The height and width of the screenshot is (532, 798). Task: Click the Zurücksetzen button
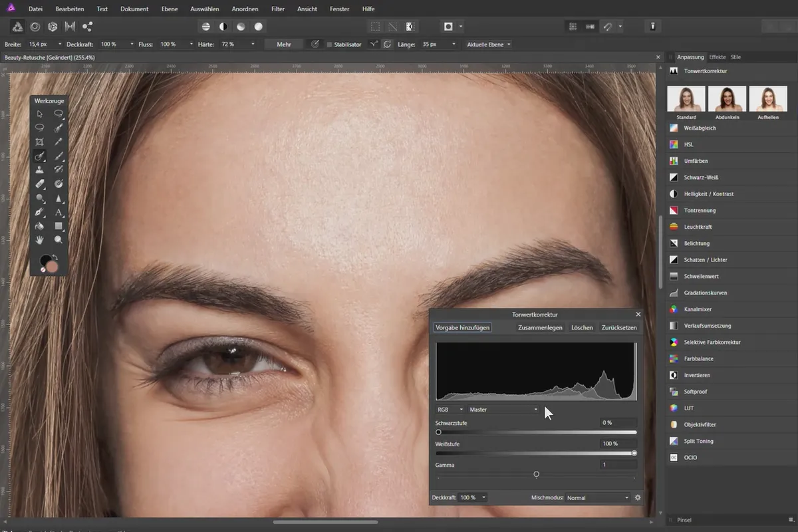pyautogui.click(x=618, y=328)
